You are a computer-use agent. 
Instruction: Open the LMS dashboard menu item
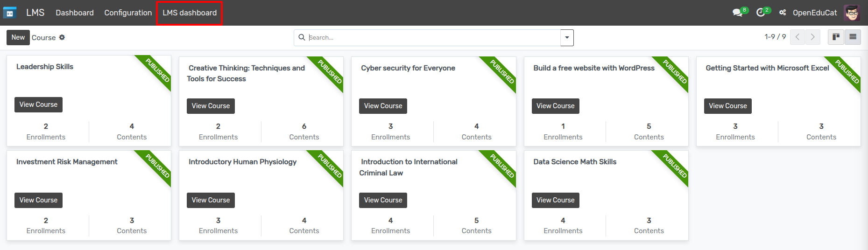click(190, 13)
